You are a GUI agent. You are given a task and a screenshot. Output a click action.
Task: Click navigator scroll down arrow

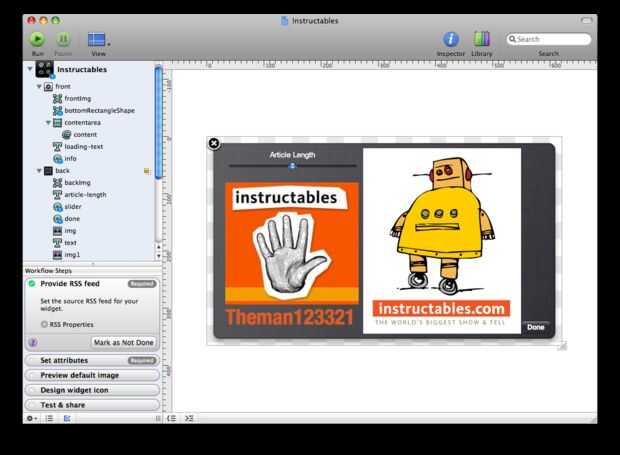(159, 256)
